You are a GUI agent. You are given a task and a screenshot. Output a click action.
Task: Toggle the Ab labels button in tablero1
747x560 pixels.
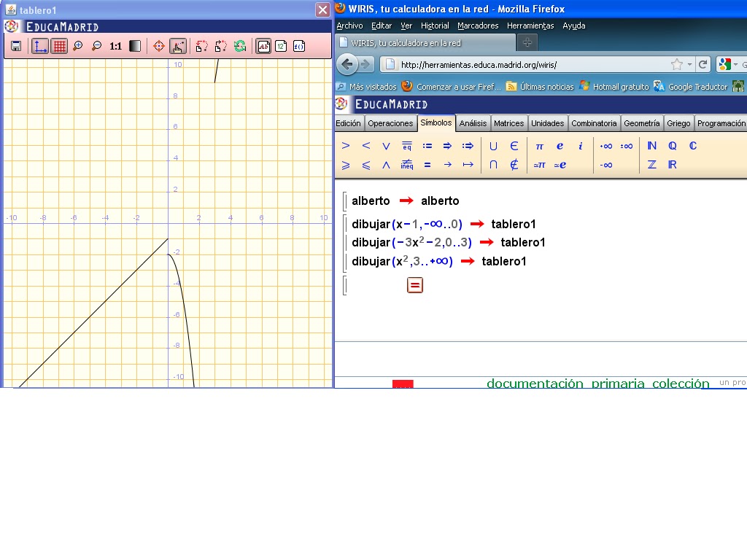263,46
